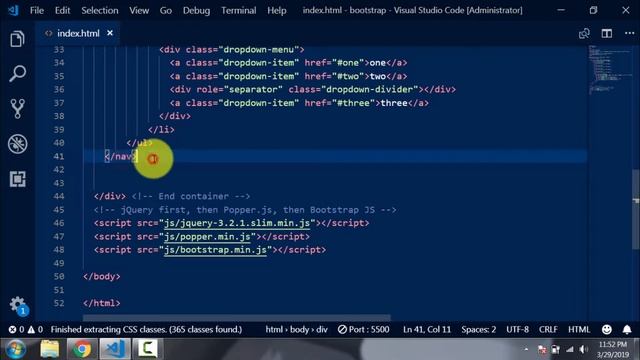Change language mode via HTML
The width and height of the screenshot is (640, 360).
[579, 329]
